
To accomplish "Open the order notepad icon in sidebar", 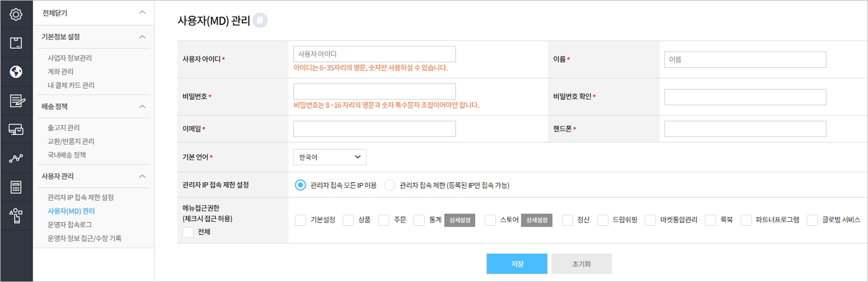I will click(x=16, y=101).
